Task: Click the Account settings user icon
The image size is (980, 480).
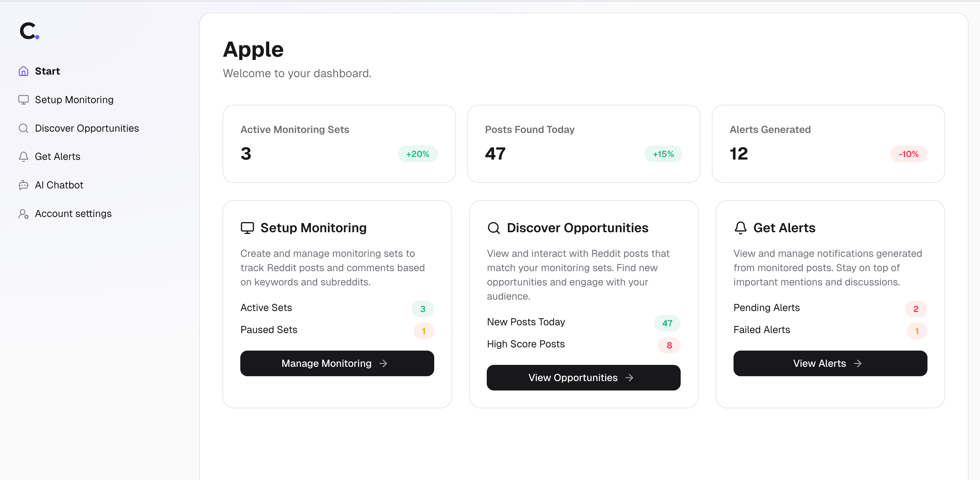Action: pos(24,214)
